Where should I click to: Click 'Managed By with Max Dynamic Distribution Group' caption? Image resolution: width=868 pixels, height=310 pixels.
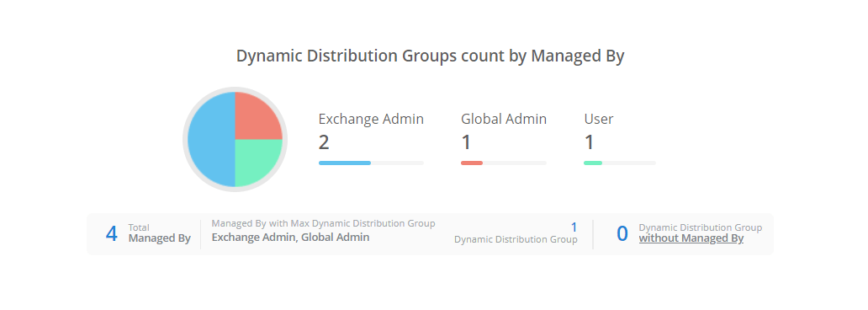click(x=323, y=223)
